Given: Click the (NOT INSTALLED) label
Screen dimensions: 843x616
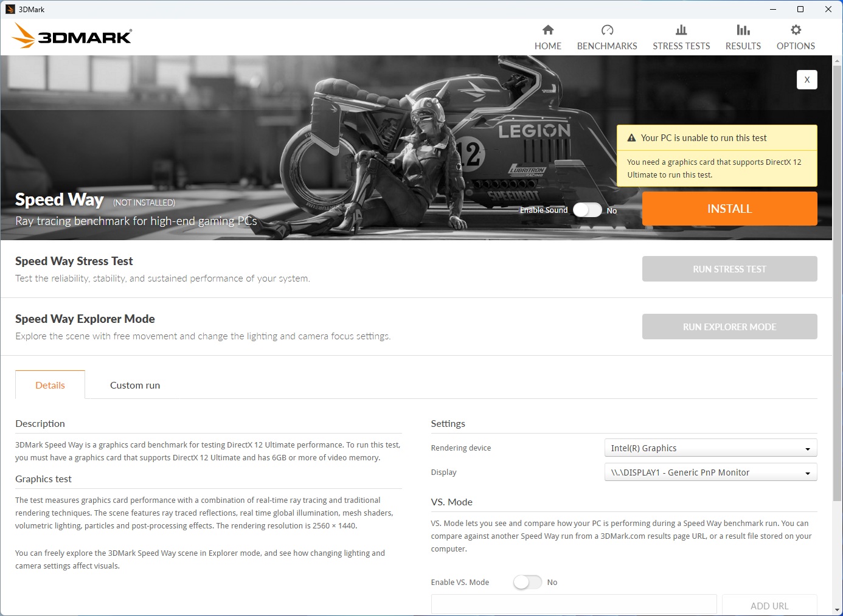Looking at the screenshot, I should (144, 202).
